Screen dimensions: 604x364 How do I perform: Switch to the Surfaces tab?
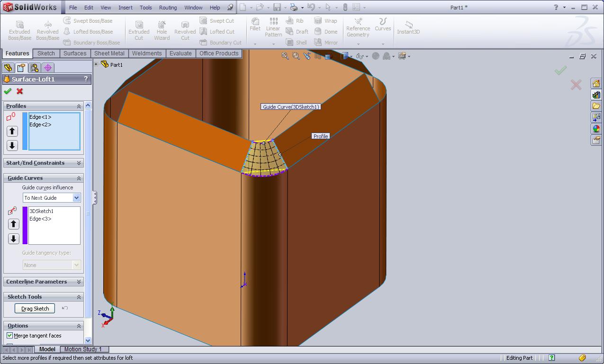(75, 53)
